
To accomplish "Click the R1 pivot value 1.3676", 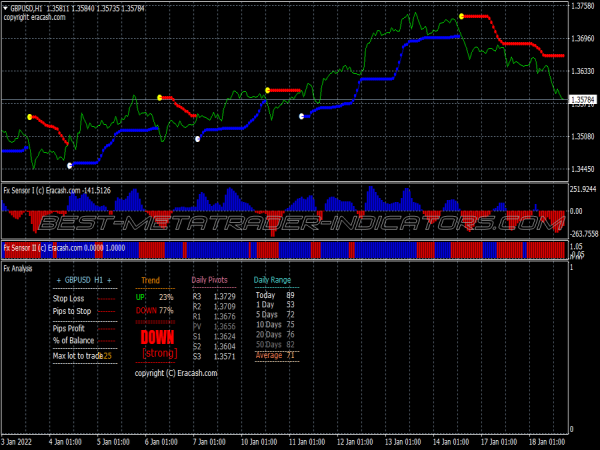I will click(x=225, y=316).
